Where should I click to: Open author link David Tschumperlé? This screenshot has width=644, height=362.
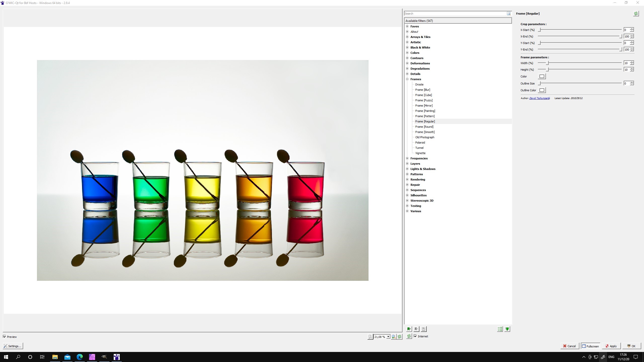pyautogui.click(x=539, y=98)
